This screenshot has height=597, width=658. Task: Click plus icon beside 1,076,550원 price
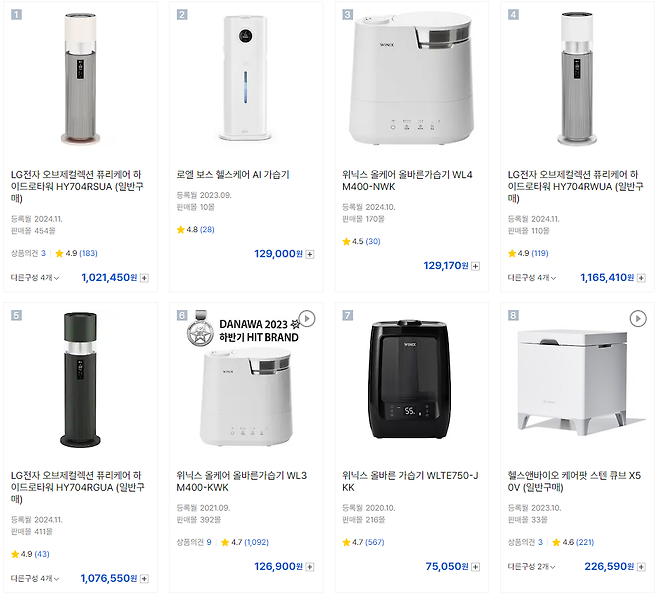coord(145,578)
